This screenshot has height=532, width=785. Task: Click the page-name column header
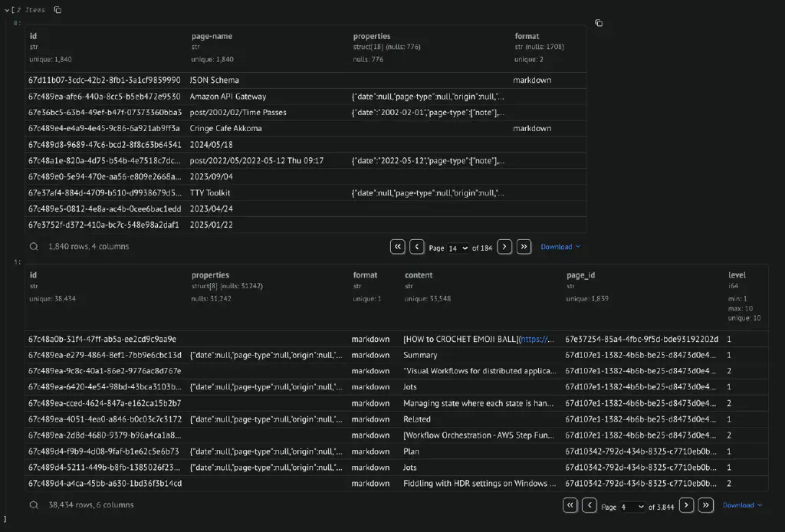pyautogui.click(x=212, y=36)
